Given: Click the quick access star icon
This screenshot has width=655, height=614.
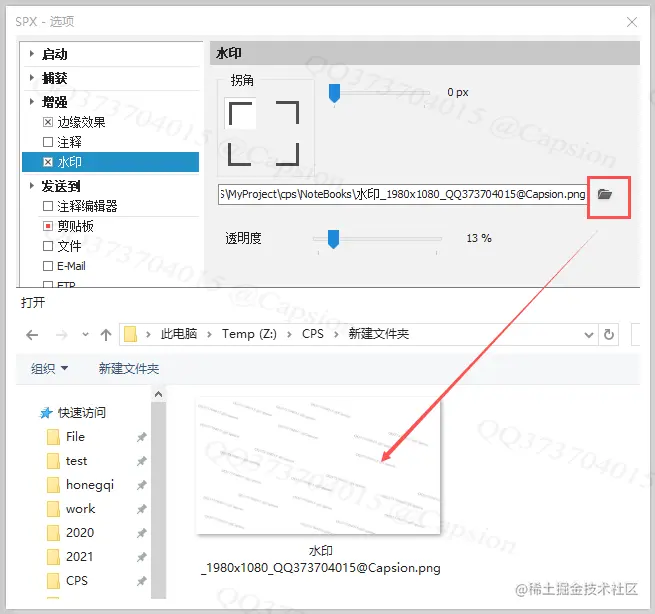Looking at the screenshot, I should tap(46, 413).
